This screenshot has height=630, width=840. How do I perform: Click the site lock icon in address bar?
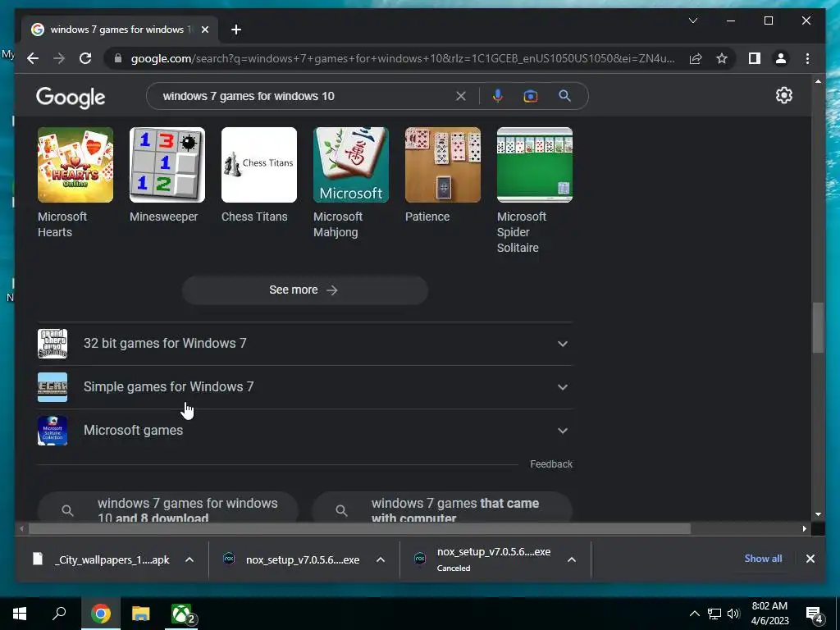[x=118, y=58]
